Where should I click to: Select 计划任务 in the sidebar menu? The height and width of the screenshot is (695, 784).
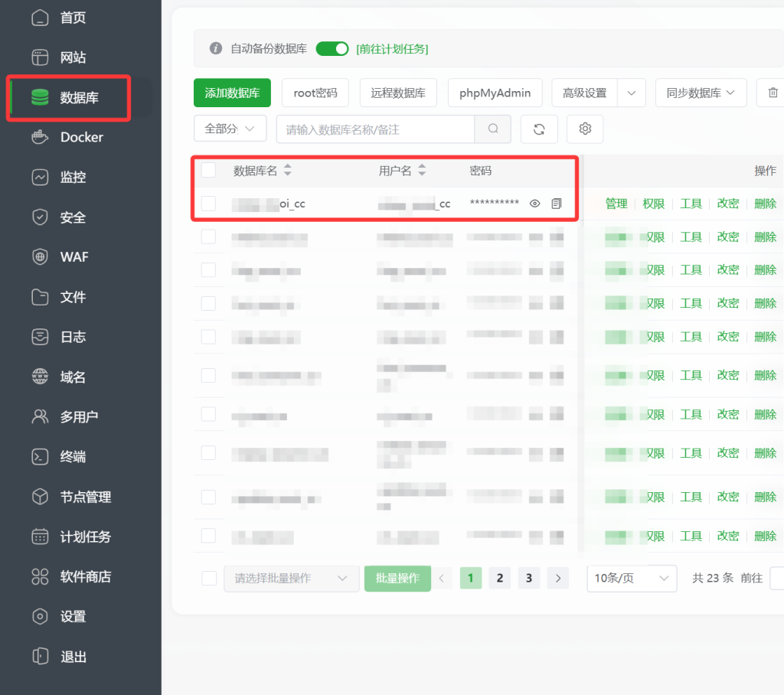pyautogui.click(x=85, y=537)
